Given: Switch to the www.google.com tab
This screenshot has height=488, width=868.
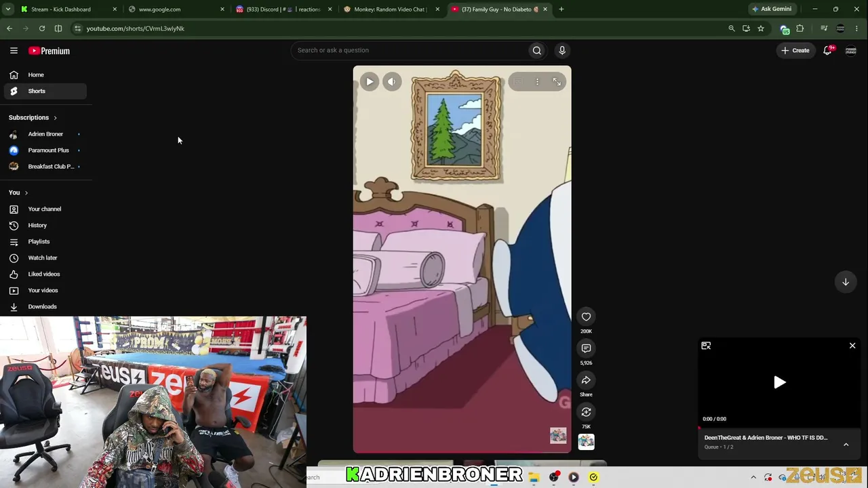Looking at the screenshot, I should pyautogui.click(x=175, y=9).
